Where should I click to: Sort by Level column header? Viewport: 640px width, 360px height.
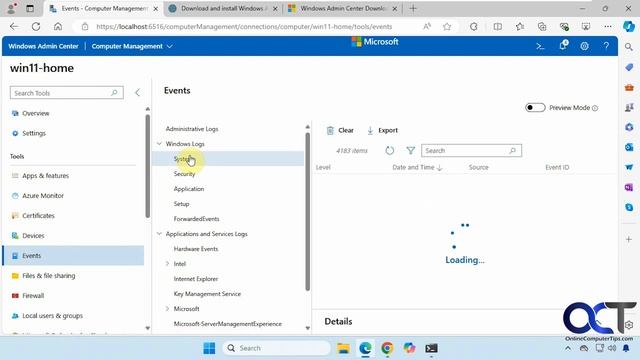click(x=323, y=167)
